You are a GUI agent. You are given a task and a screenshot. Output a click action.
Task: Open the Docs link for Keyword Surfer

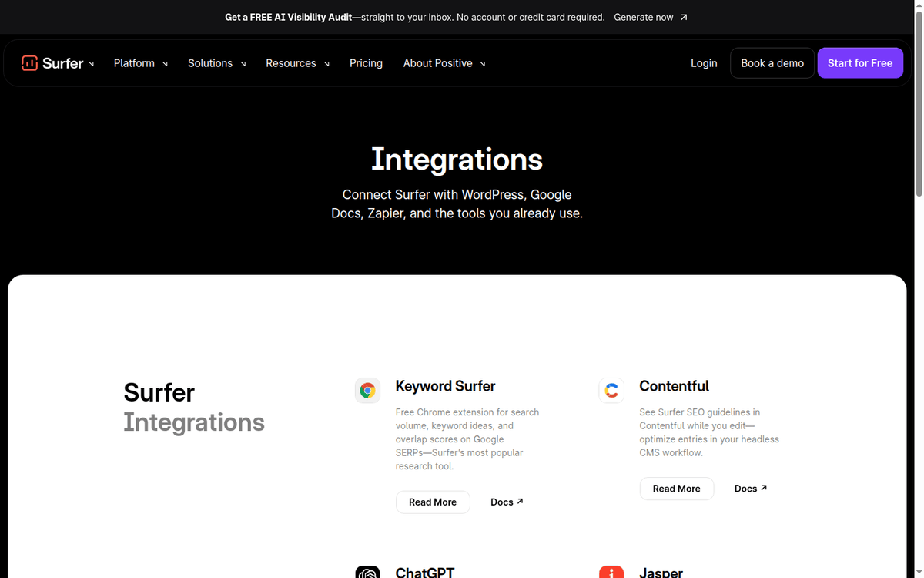point(507,502)
